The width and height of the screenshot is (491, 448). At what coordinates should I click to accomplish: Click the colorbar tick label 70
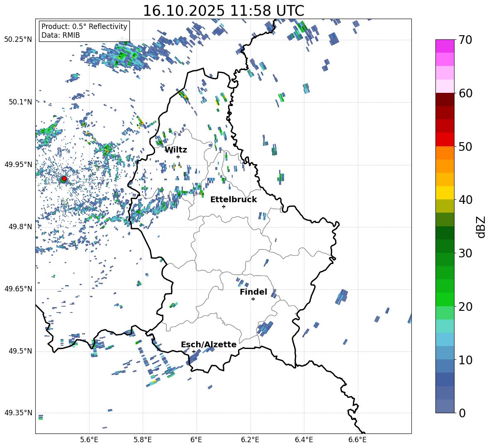tap(465, 40)
